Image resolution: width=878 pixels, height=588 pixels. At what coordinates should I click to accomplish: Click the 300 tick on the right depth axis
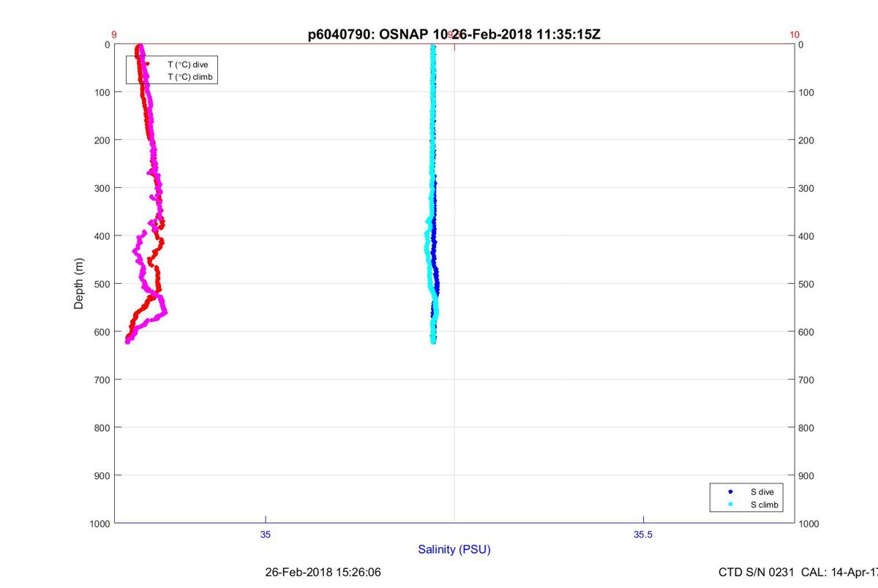806,188
